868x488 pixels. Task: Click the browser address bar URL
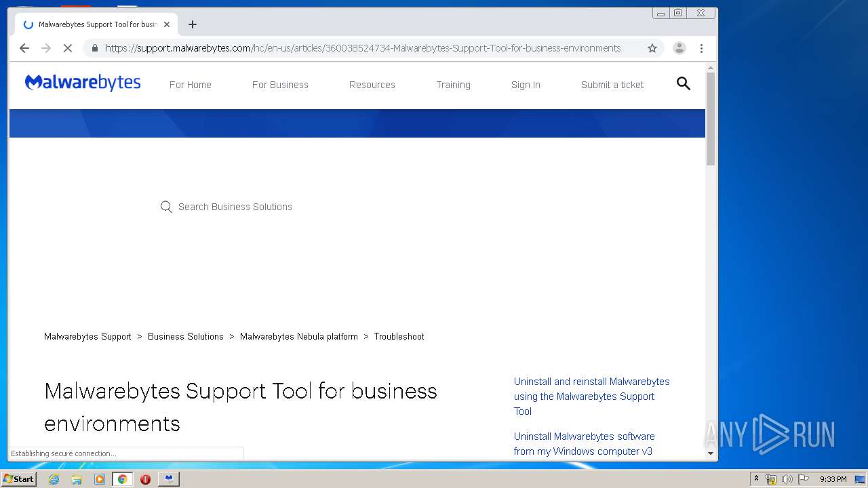(x=363, y=48)
